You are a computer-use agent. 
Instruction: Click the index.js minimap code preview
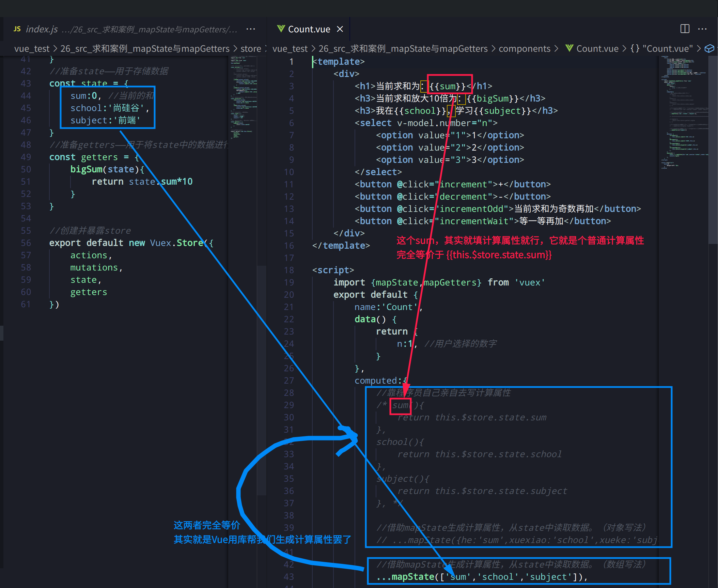244,97
